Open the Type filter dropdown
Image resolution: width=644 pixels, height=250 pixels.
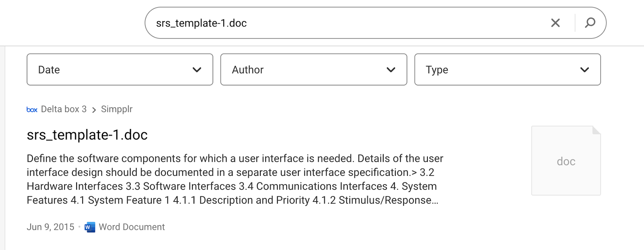507,69
